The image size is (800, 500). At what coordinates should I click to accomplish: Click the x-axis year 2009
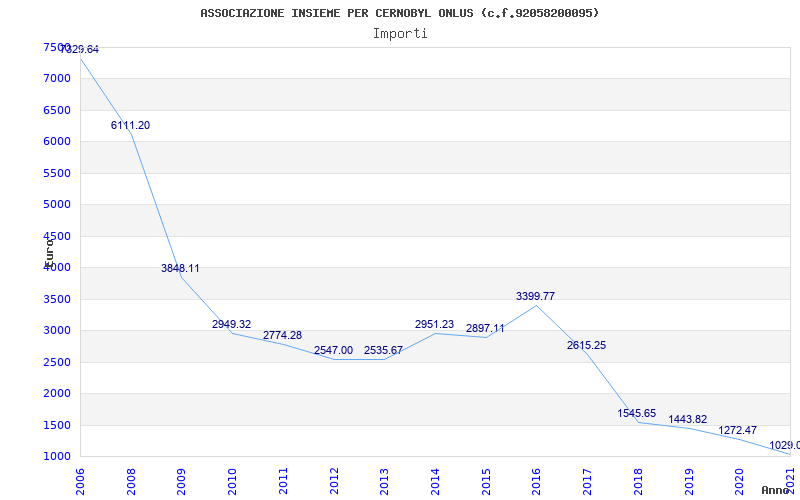pos(182,481)
